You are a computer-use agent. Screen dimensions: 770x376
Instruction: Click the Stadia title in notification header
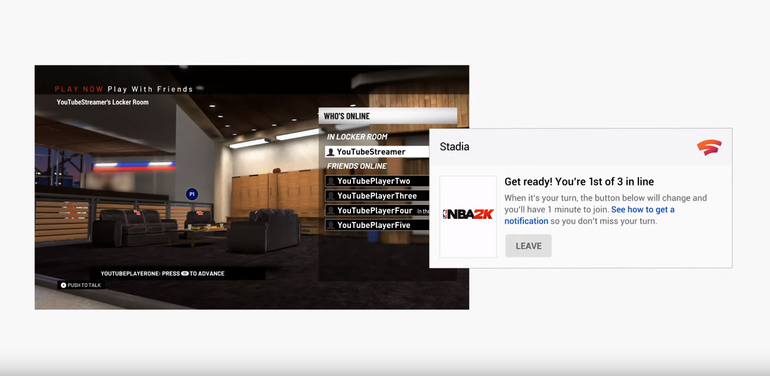(x=454, y=147)
